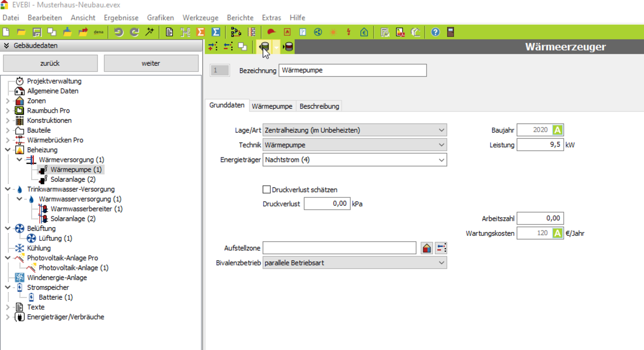Image resolution: width=644 pixels, height=350 pixels.
Task: Click the red plus add-entry icon
Action: coord(213,47)
